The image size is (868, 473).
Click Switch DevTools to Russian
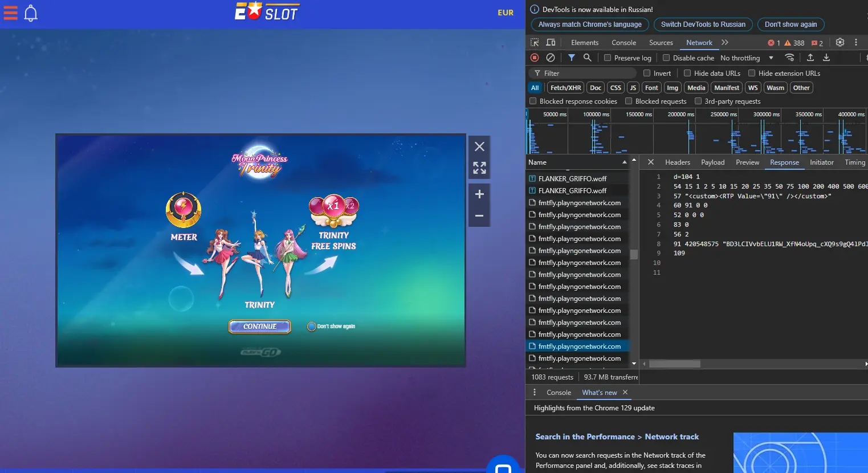pyautogui.click(x=703, y=25)
